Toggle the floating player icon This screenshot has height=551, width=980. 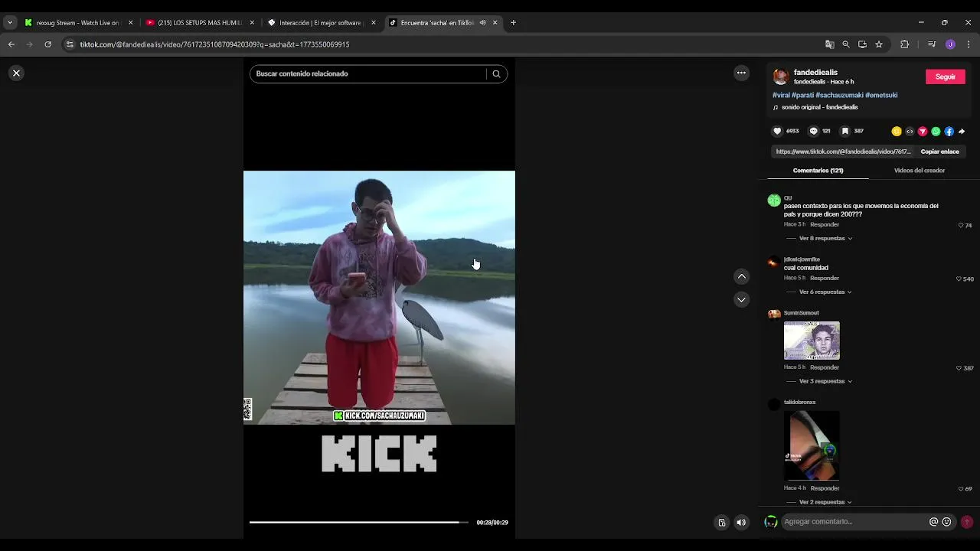click(x=721, y=523)
